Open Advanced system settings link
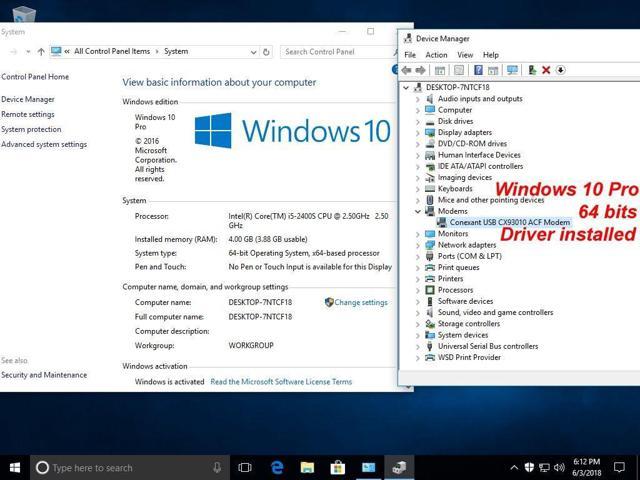 [x=44, y=144]
